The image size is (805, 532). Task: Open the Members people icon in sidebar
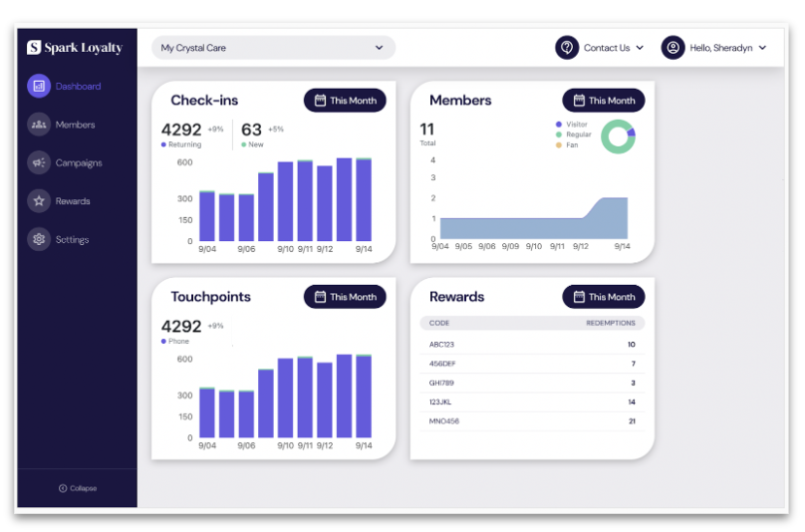(39, 125)
